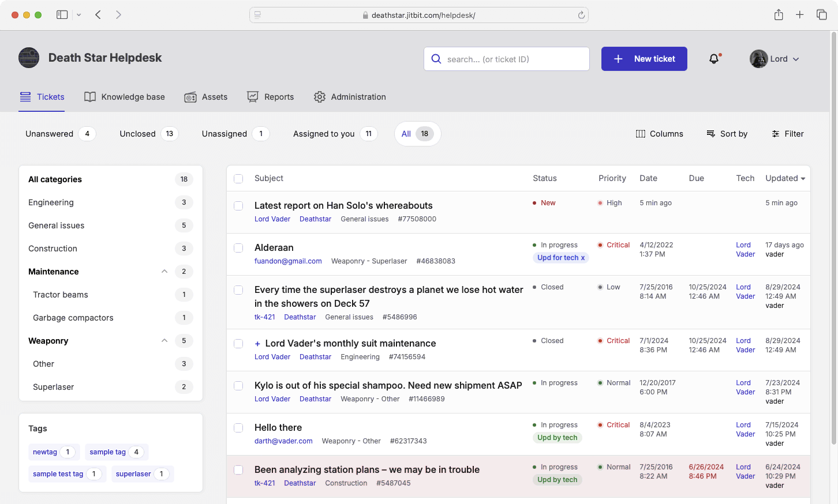Viewport: 838px width, 504px height.
Task: Toggle the select-all tickets checkbox
Action: pyautogui.click(x=238, y=179)
